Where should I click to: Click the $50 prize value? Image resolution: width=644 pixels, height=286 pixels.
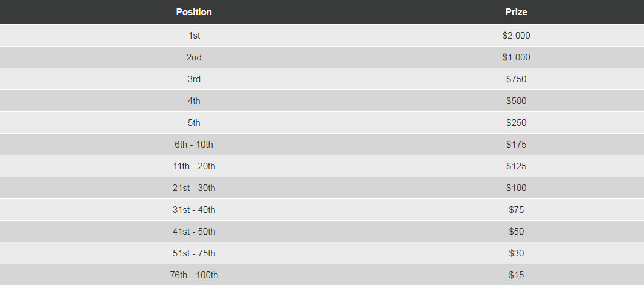coord(516,232)
